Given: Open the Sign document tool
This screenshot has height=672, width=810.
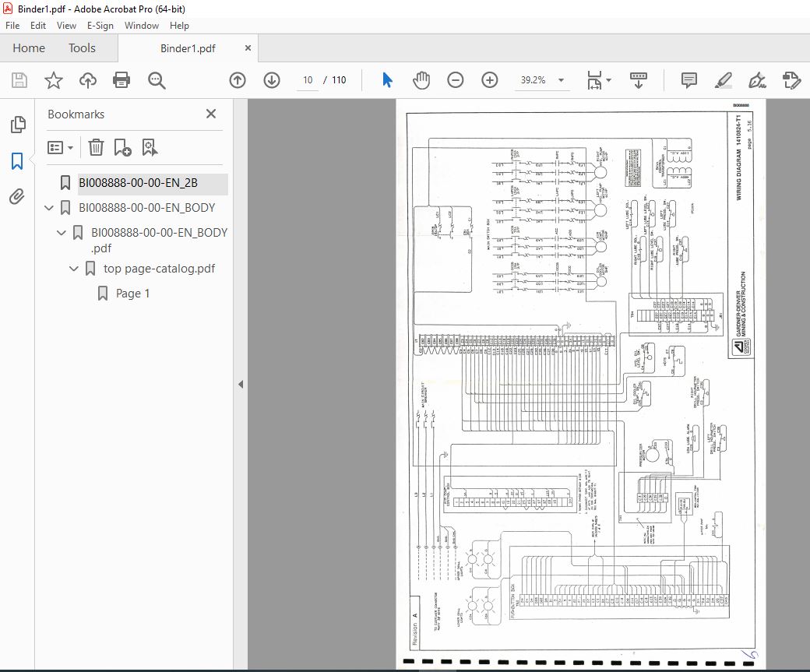Looking at the screenshot, I should (757, 80).
